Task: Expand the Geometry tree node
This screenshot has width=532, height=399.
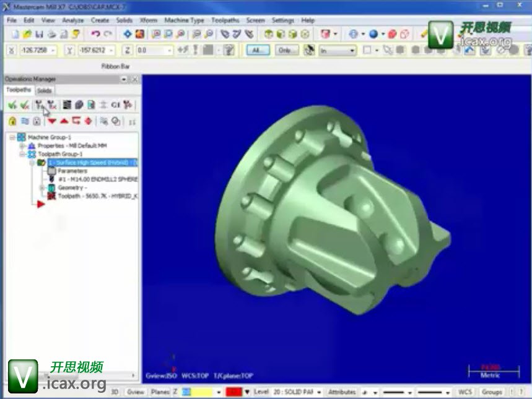Action: coord(42,188)
